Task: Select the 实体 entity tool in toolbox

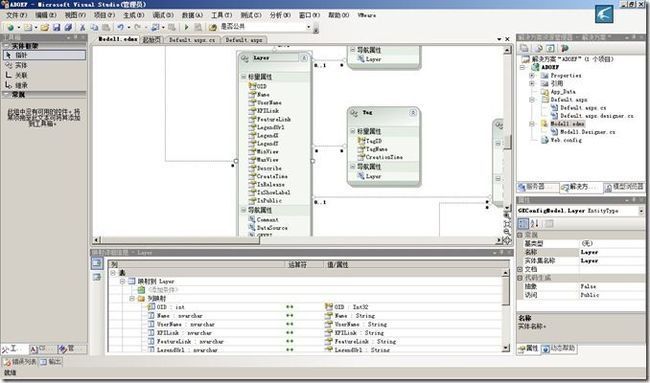Action: click(x=44, y=65)
